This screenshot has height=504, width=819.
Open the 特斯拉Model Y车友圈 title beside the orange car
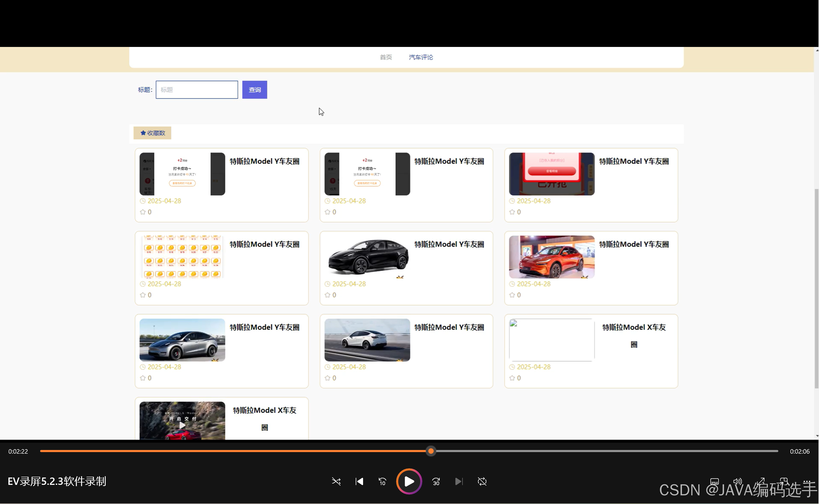pyautogui.click(x=634, y=244)
